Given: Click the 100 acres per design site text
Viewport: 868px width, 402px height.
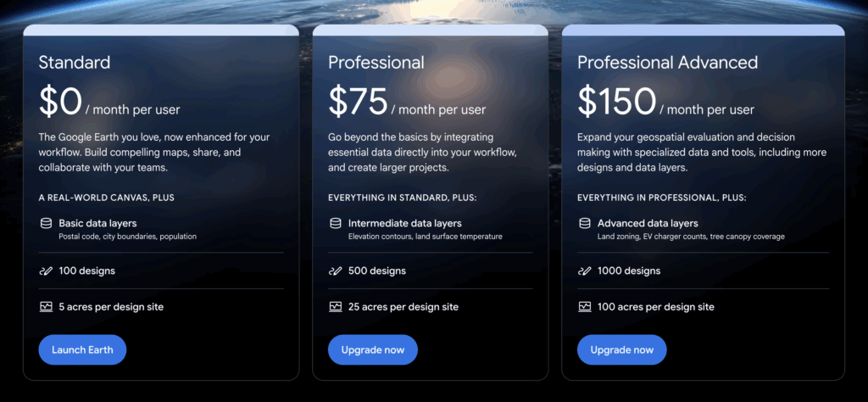Looking at the screenshot, I should (x=656, y=307).
